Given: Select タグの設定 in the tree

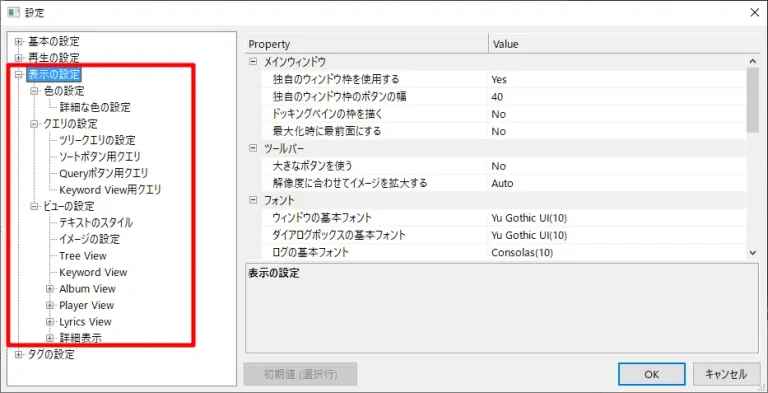Looking at the screenshot, I should [51, 355].
